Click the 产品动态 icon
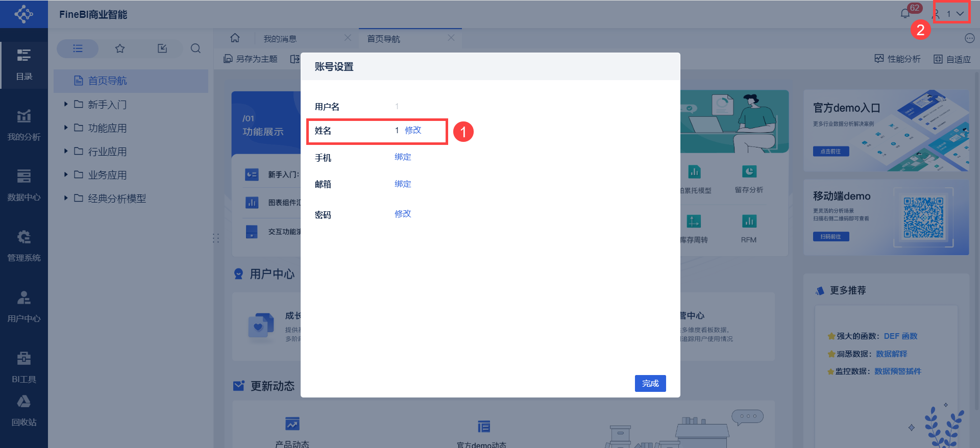 coord(292,424)
